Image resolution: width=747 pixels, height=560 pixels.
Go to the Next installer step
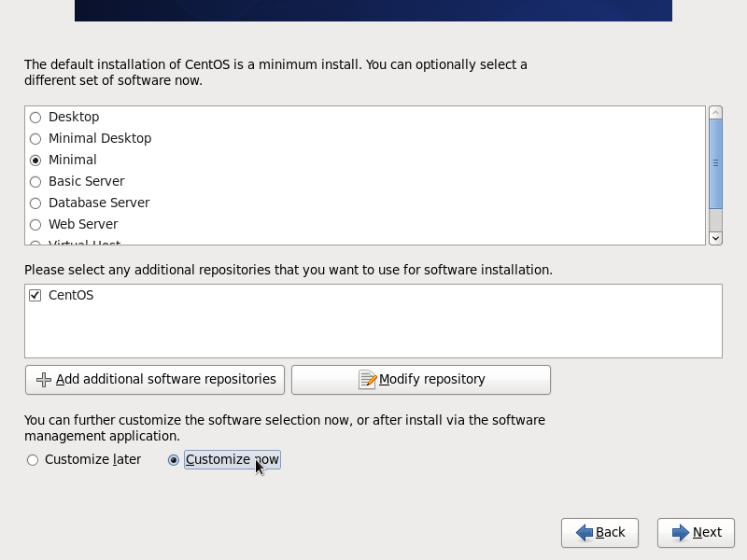(x=696, y=532)
